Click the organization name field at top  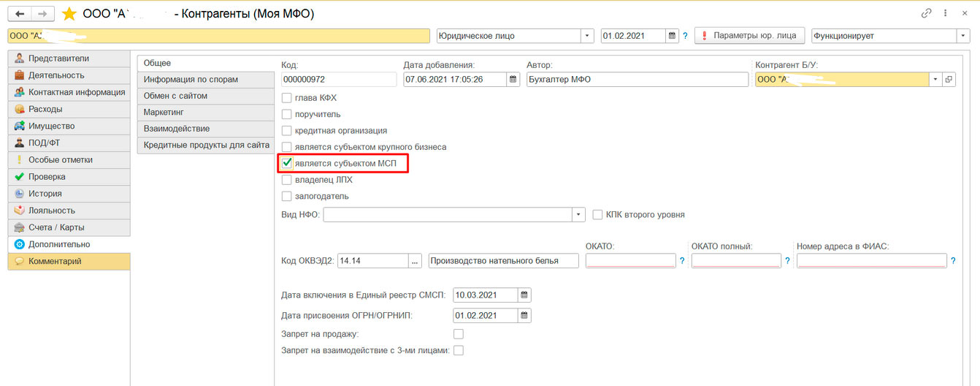coord(219,35)
